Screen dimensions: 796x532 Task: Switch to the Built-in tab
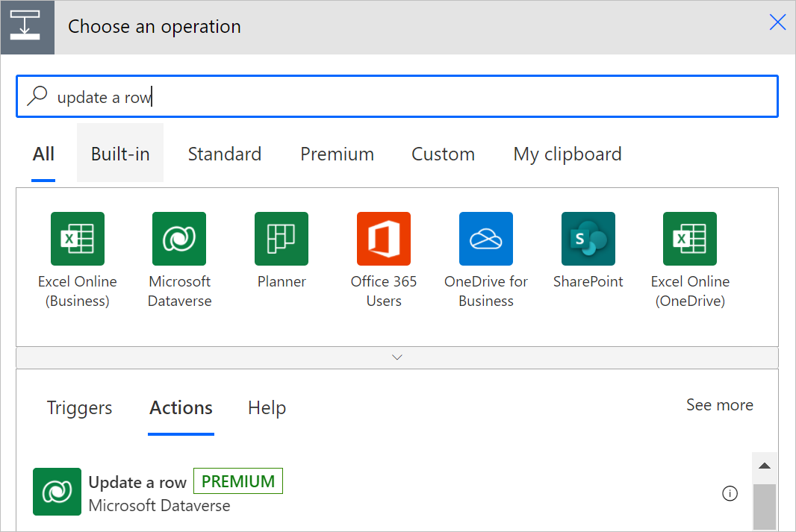119,153
